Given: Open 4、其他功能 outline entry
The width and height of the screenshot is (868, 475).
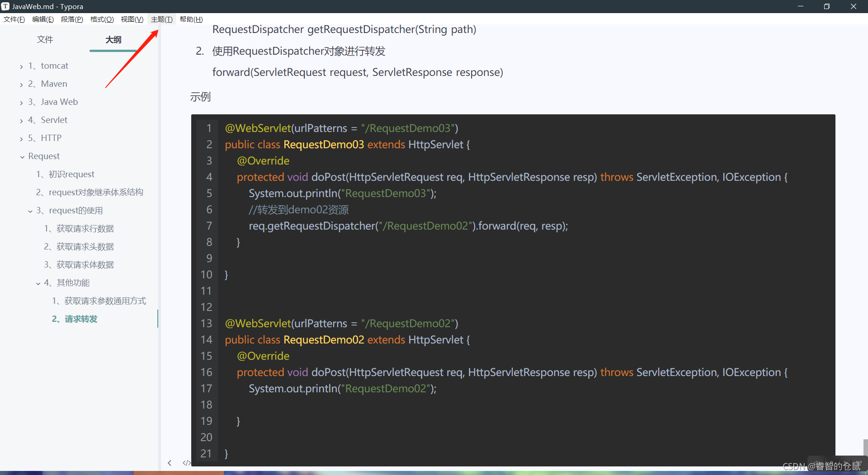Looking at the screenshot, I should pos(67,283).
